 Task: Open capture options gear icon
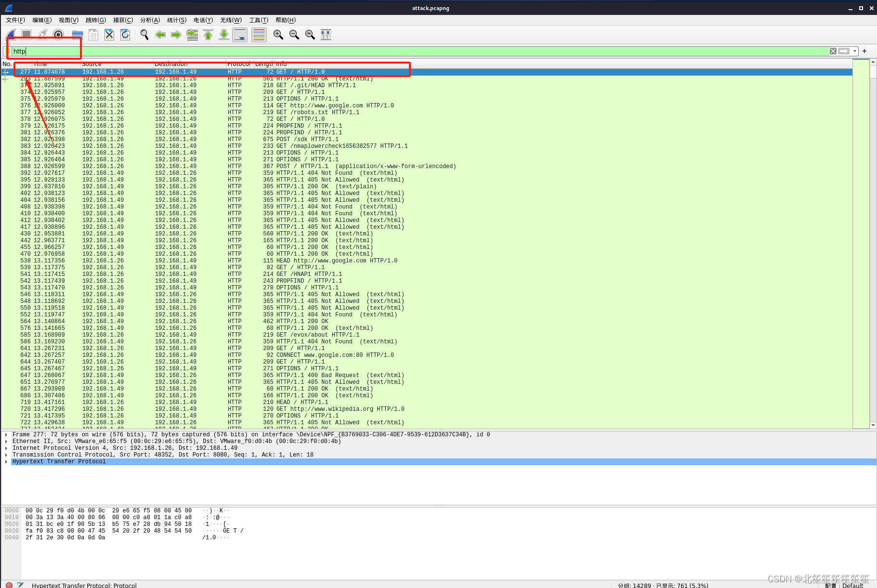tap(58, 35)
